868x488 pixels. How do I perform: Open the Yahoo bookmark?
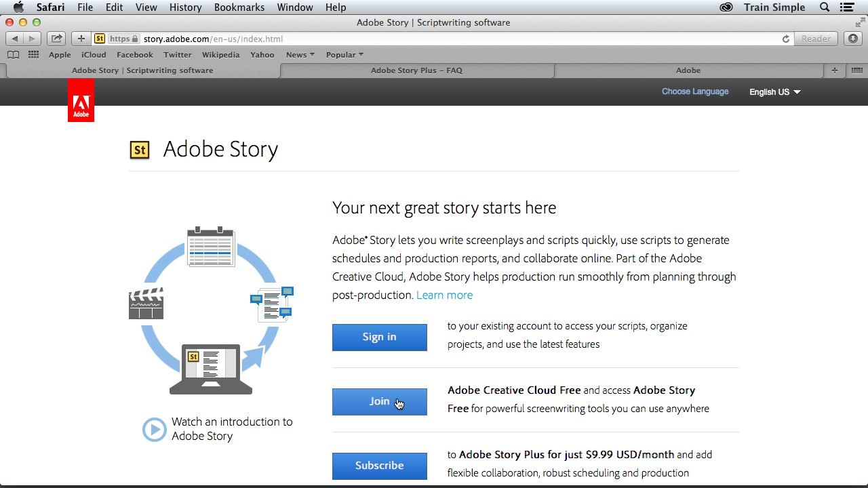[x=262, y=55]
